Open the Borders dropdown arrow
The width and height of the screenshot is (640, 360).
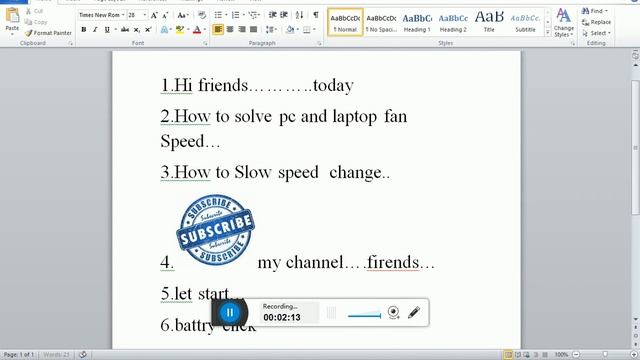314,29
